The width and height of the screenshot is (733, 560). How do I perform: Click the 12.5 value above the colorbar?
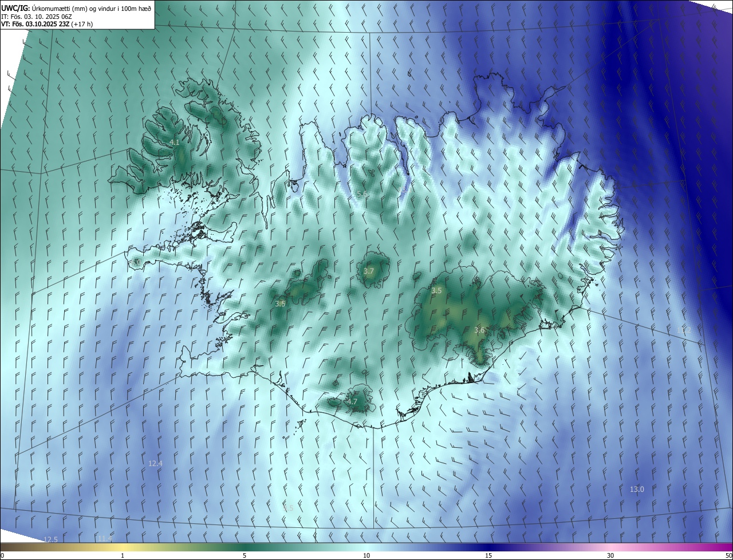coord(50,539)
